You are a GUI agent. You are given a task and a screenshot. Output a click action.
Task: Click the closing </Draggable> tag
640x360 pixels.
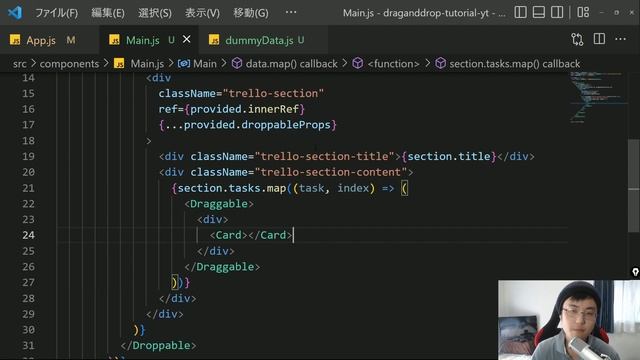[222, 267]
